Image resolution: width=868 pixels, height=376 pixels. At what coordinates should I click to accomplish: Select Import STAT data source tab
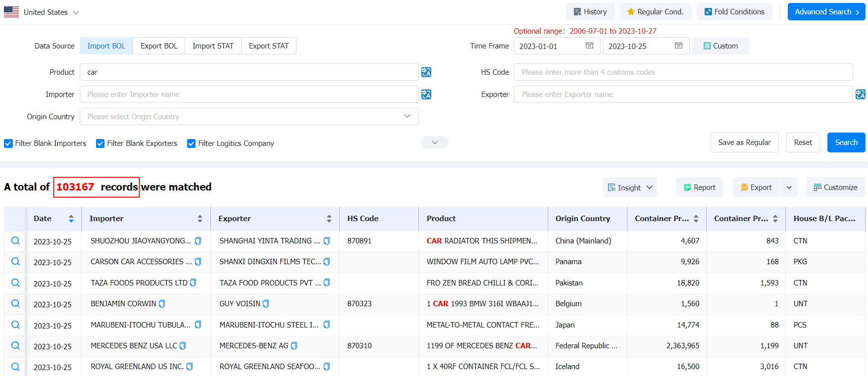(x=213, y=46)
